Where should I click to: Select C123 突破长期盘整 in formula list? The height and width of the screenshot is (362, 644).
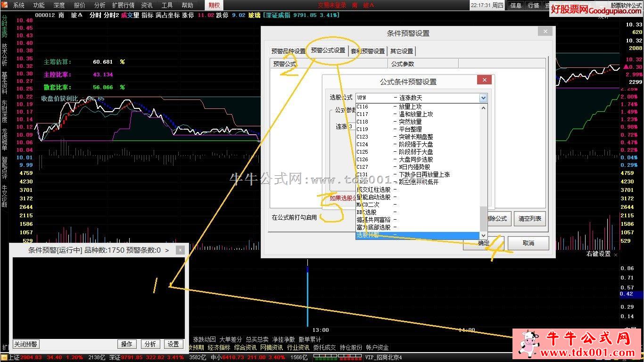417,137
